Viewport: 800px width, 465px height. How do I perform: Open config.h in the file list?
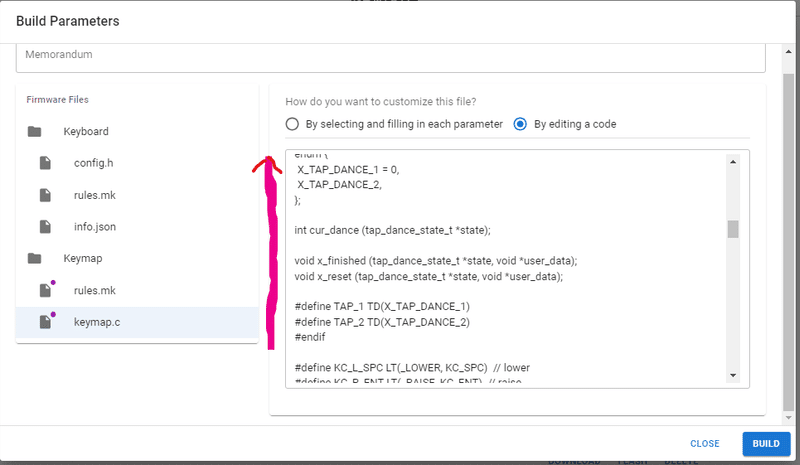click(94, 163)
